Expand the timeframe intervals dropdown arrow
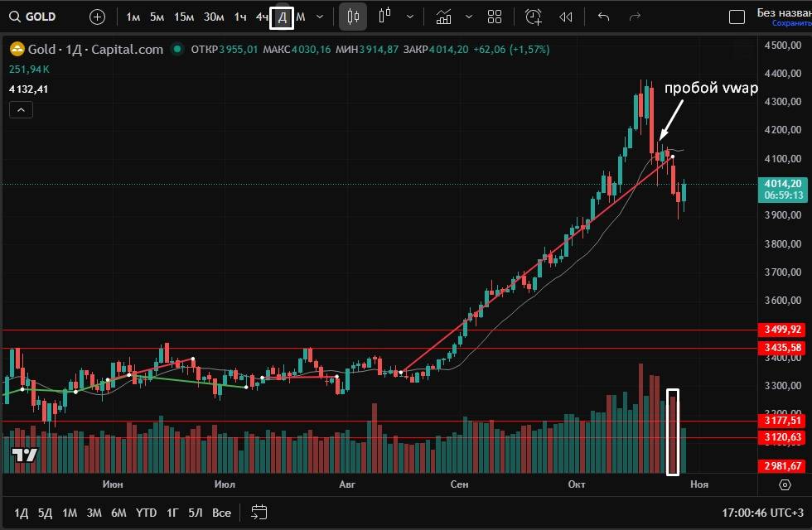 [320, 17]
